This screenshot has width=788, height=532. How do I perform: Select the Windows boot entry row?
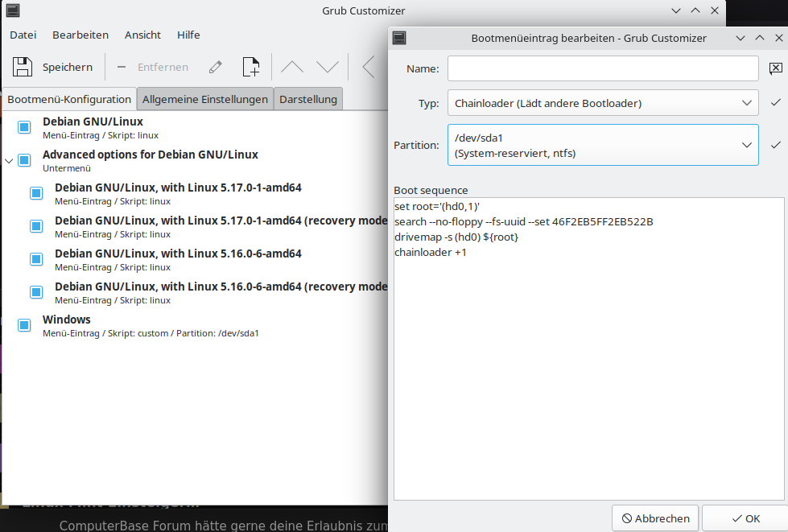[195, 325]
